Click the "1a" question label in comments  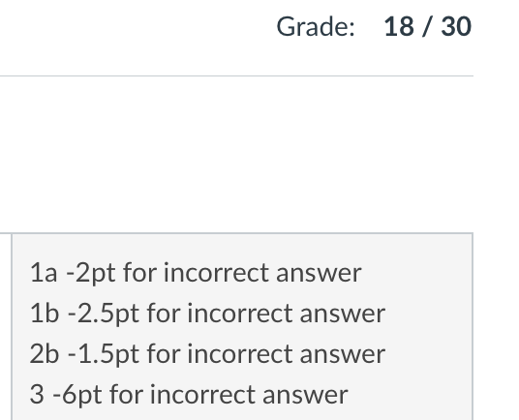(44, 273)
